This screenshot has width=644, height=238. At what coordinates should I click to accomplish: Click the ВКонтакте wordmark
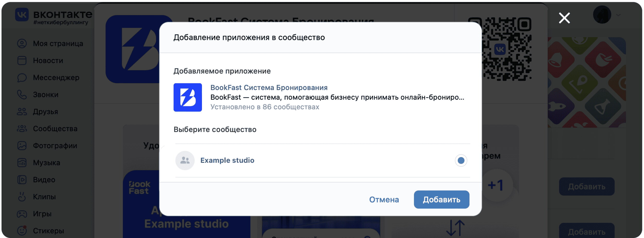tap(63, 14)
